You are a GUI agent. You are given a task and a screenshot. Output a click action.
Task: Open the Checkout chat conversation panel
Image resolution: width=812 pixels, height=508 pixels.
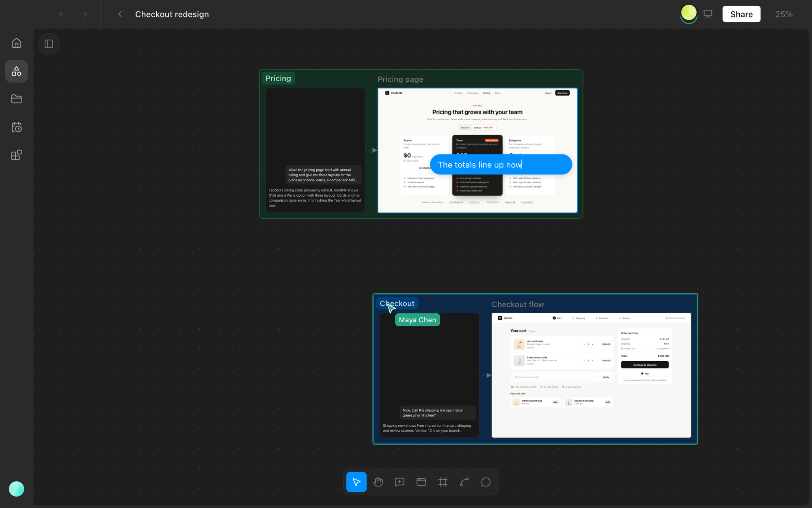click(429, 375)
